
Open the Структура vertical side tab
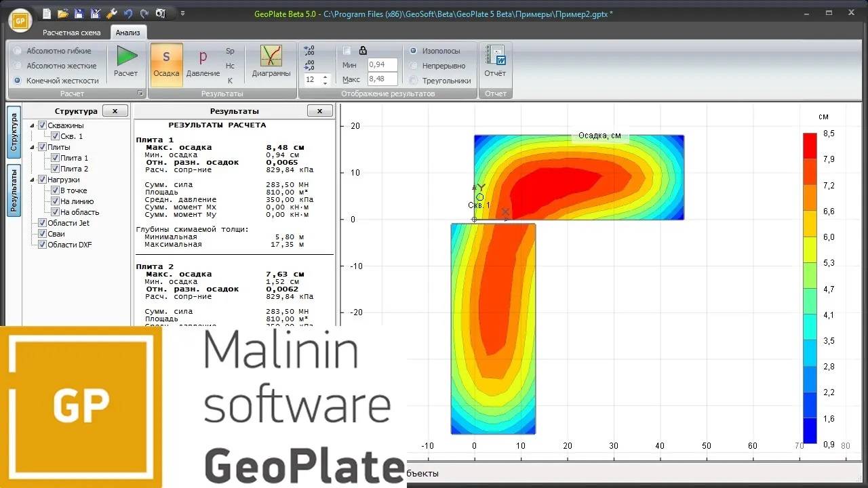coord(14,131)
